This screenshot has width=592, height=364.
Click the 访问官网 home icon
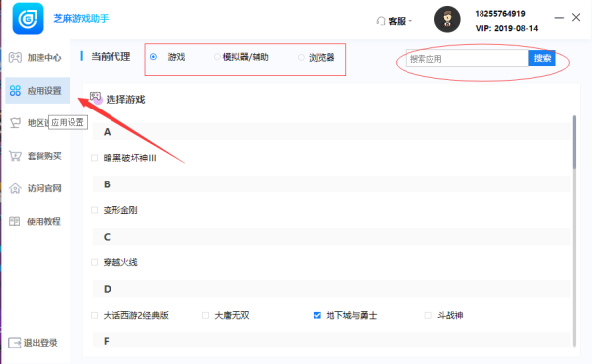15,188
